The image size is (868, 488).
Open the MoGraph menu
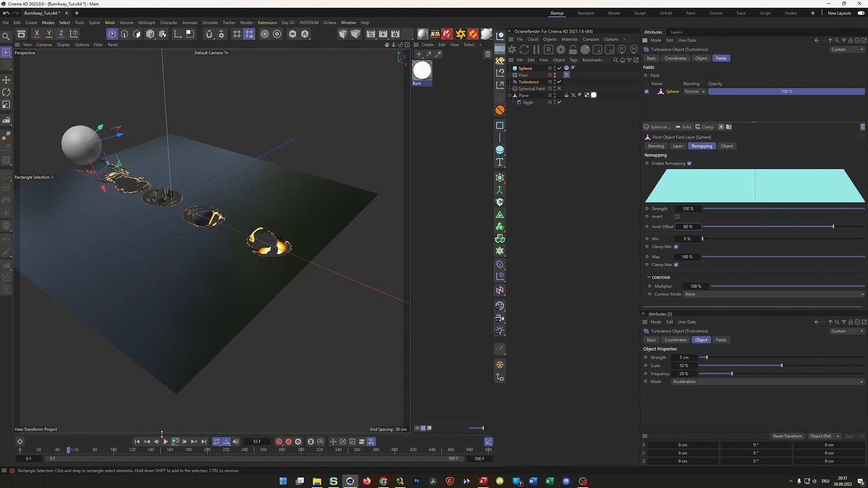(x=146, y=23)
